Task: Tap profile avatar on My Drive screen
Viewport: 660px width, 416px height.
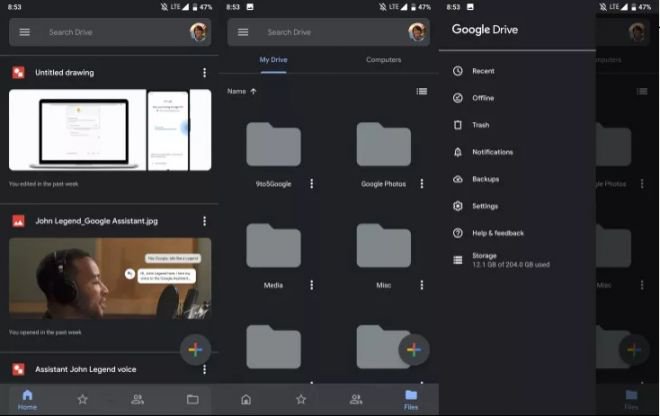Action: pyautogui.click(x=417, y=32)
